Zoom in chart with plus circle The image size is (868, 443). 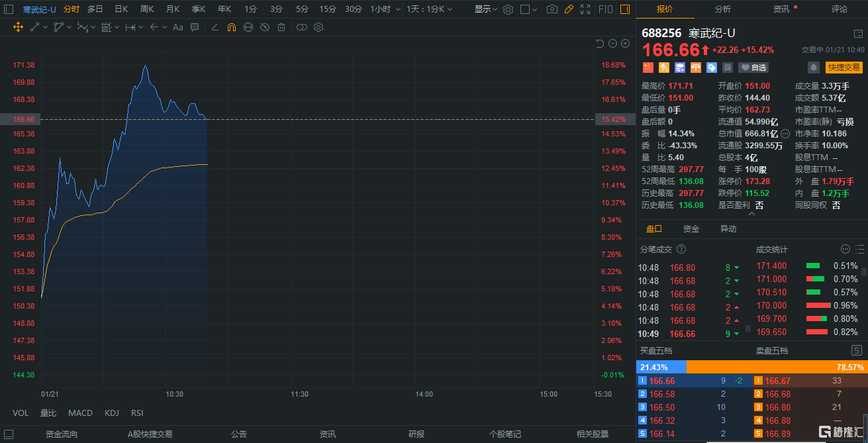[x=625, y=44]
